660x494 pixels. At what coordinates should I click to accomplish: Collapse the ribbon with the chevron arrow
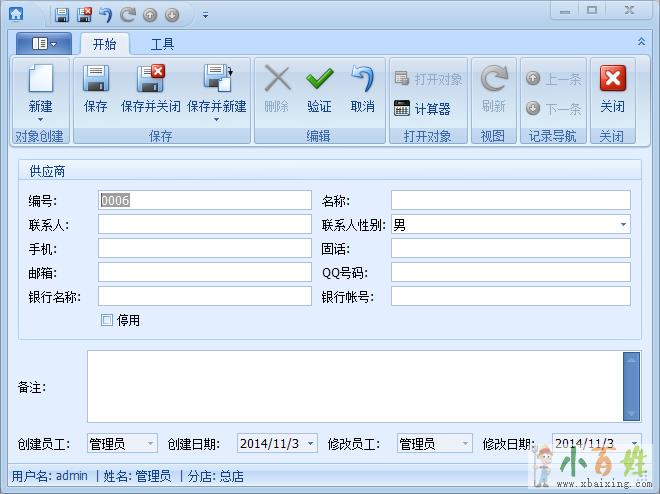point(641,42)
